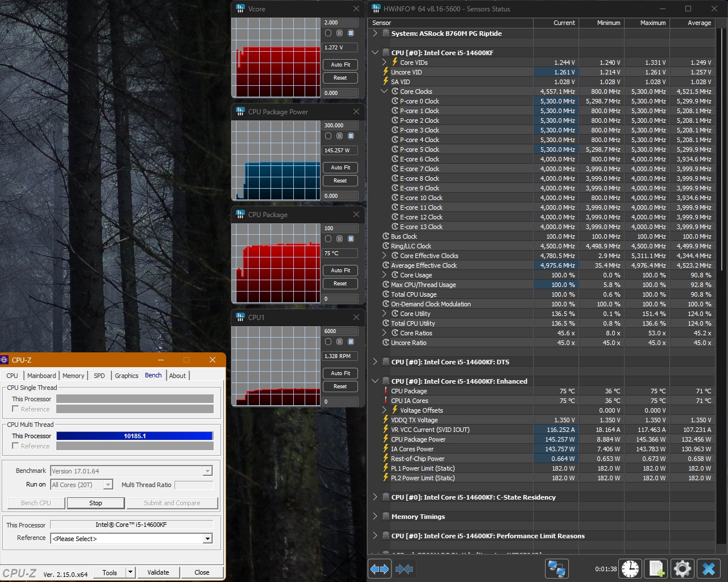Click the CPU1 fan graph window title icon
728x582 pixels.
tap(240, 318)
